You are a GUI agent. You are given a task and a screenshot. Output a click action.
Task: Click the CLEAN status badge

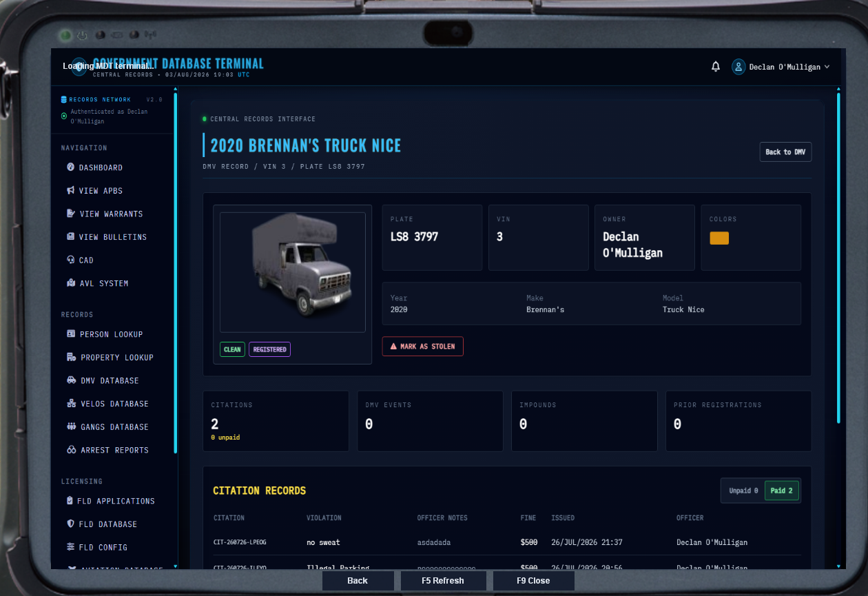click(x=232, y=349)
